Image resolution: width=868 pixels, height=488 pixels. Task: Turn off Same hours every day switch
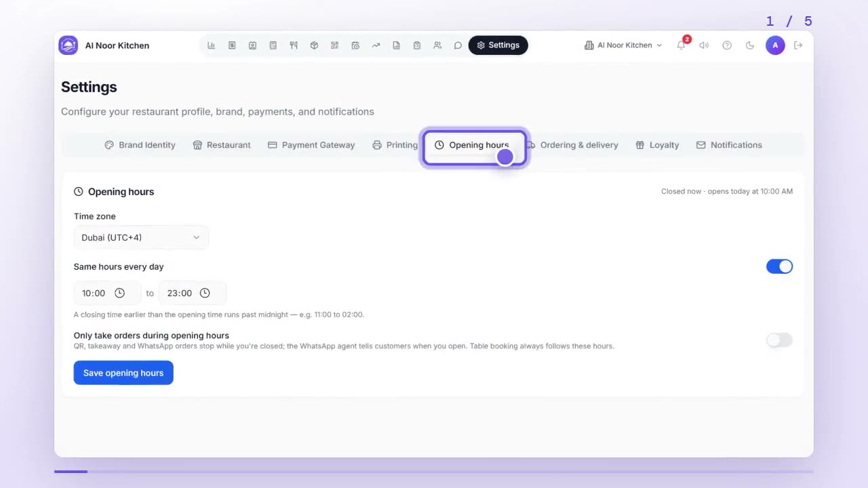point(779,266)
